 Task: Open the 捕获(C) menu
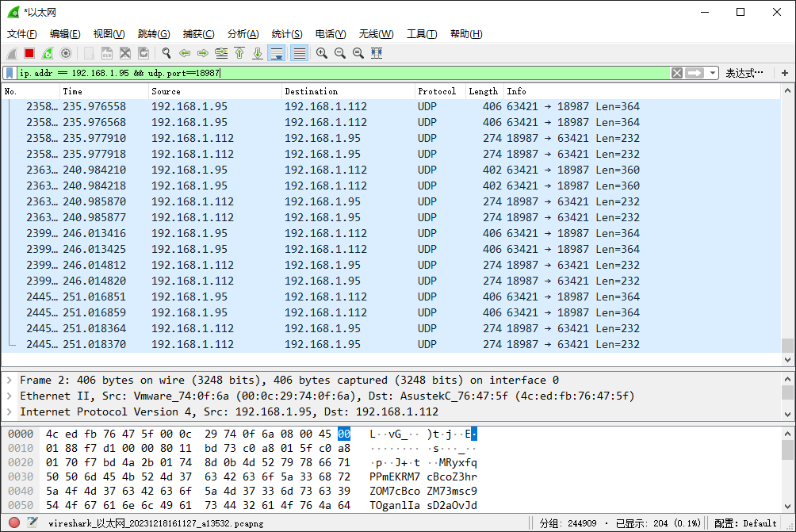pos(198,33)
